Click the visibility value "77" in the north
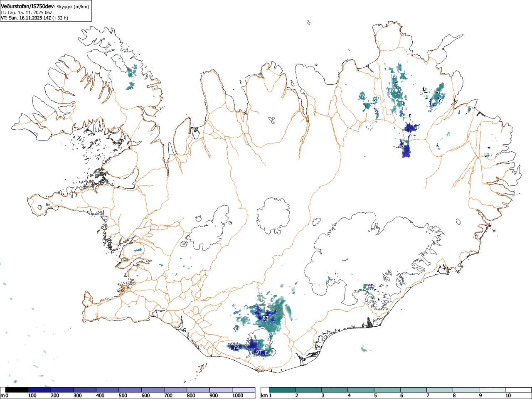Image resolution: width=532 pixels, height=399 pixels. (x=362, y=97)
